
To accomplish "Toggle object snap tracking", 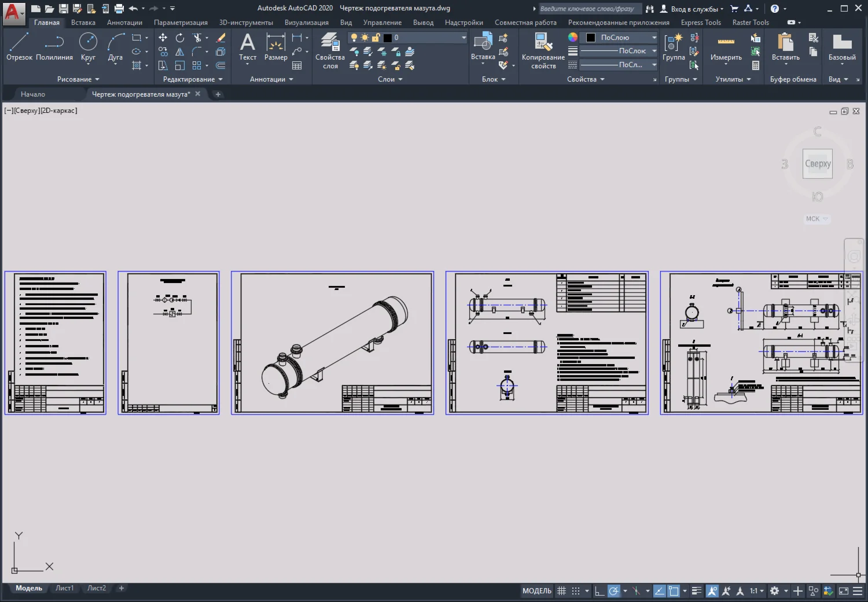I will (659, 591).
